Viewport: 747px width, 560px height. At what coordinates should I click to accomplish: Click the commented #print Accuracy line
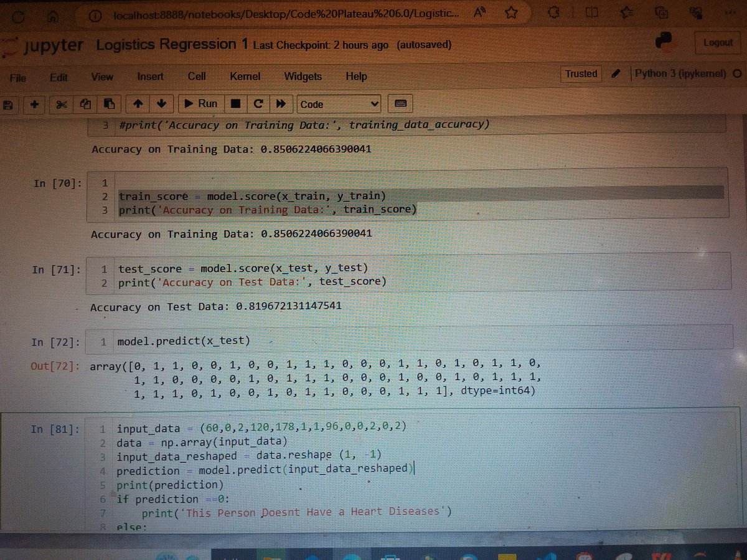(303, 125)
